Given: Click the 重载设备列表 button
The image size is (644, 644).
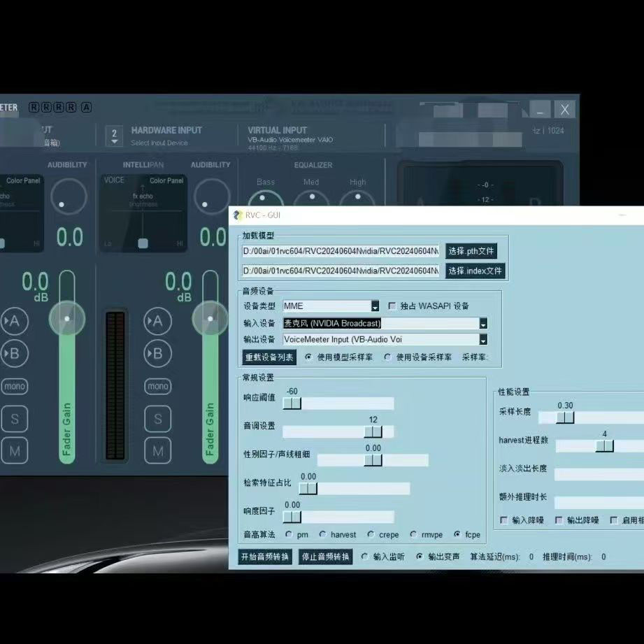Looking at the screenshot, I should pyautogui.click(x=269, y=357).
